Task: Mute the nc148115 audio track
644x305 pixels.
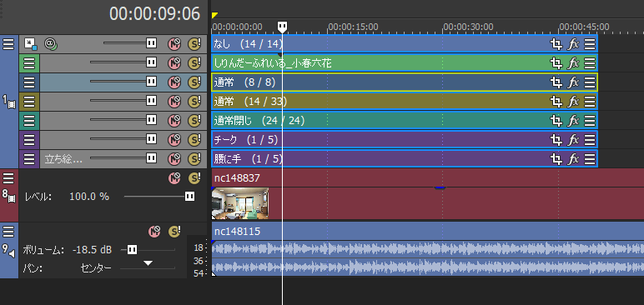Action: (155, 232)
